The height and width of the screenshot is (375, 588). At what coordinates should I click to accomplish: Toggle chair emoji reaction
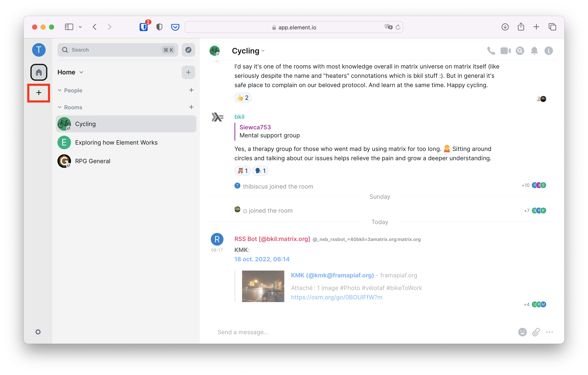(243, 171)
